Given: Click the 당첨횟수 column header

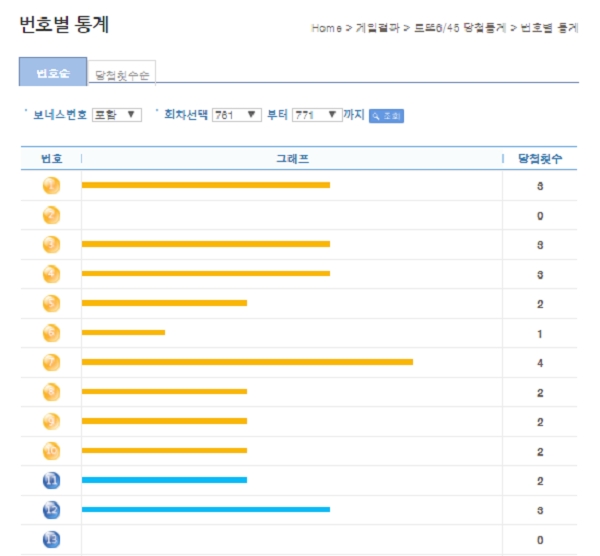Looking at the screenshot, I should pyautogui.click(x=540, y=158).
